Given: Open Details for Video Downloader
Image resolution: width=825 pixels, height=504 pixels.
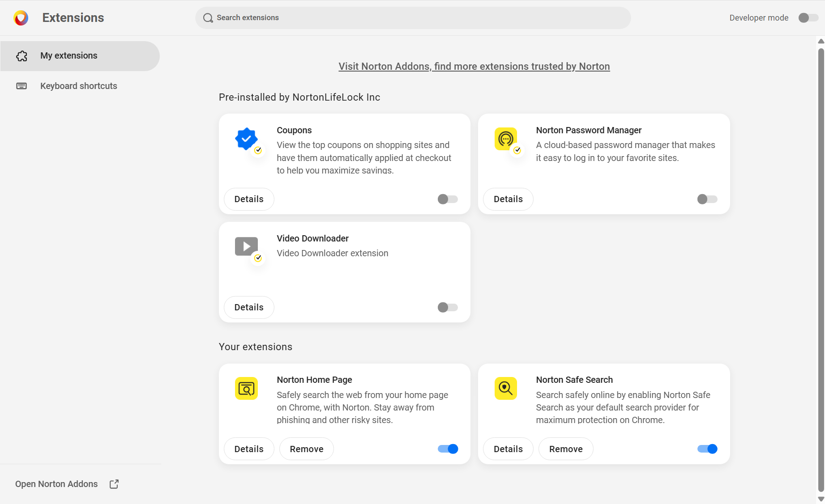Looking at the screenshot, I should click(x=249, y=307).
